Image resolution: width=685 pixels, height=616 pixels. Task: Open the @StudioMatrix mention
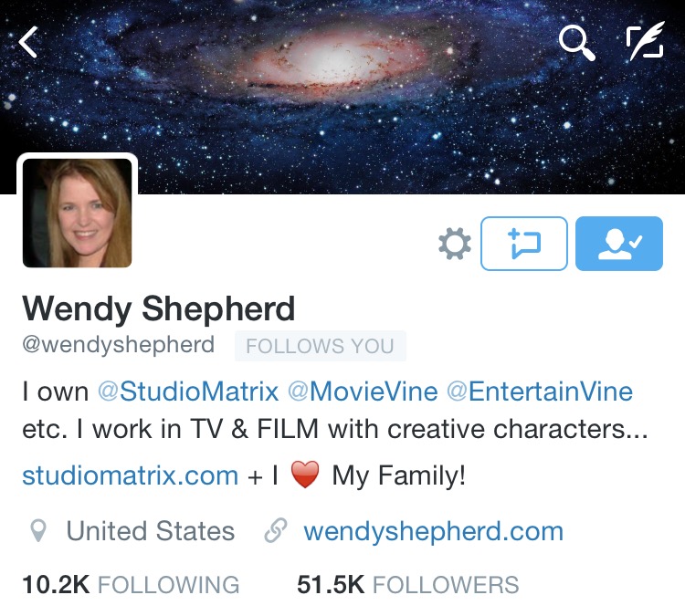click(x=188, y=392)
